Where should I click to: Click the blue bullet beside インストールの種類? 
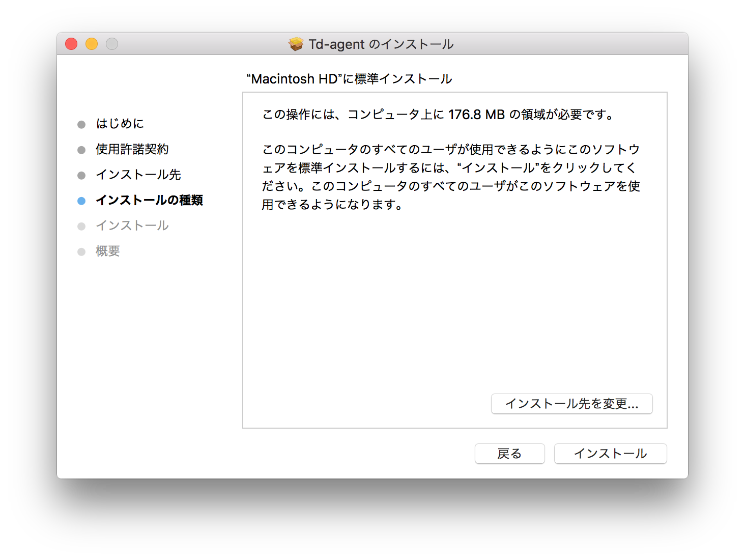81,201
